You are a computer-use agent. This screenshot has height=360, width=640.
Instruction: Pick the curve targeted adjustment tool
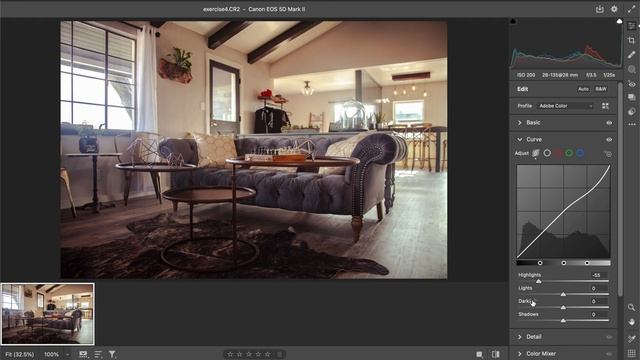coord(607,153)
